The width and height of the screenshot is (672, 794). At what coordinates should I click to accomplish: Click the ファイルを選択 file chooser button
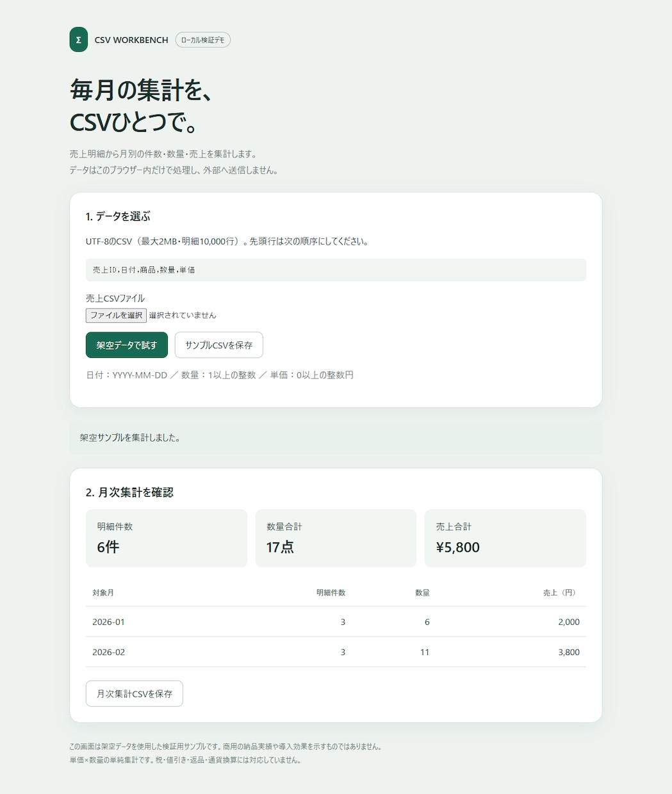click(116, 315)
